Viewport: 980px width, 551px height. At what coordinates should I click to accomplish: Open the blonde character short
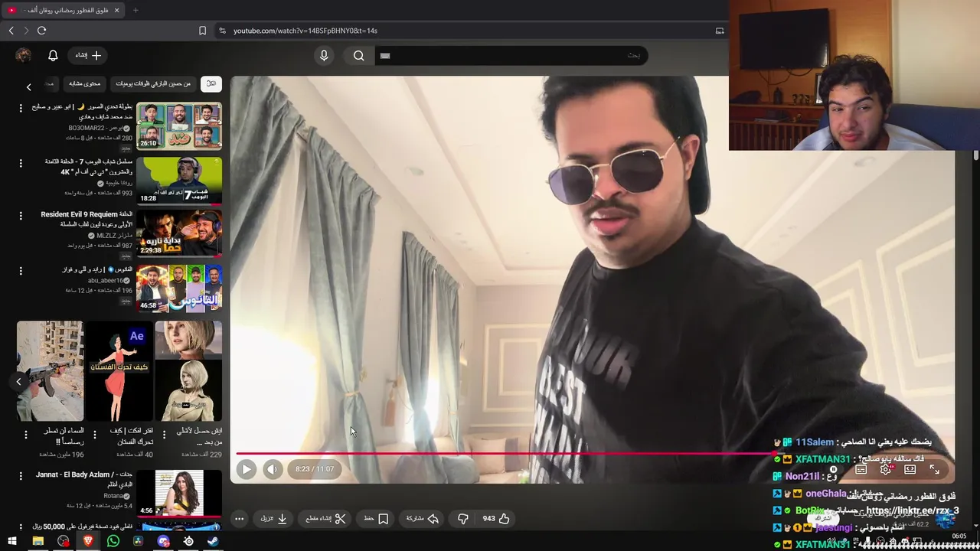point(188,371)
